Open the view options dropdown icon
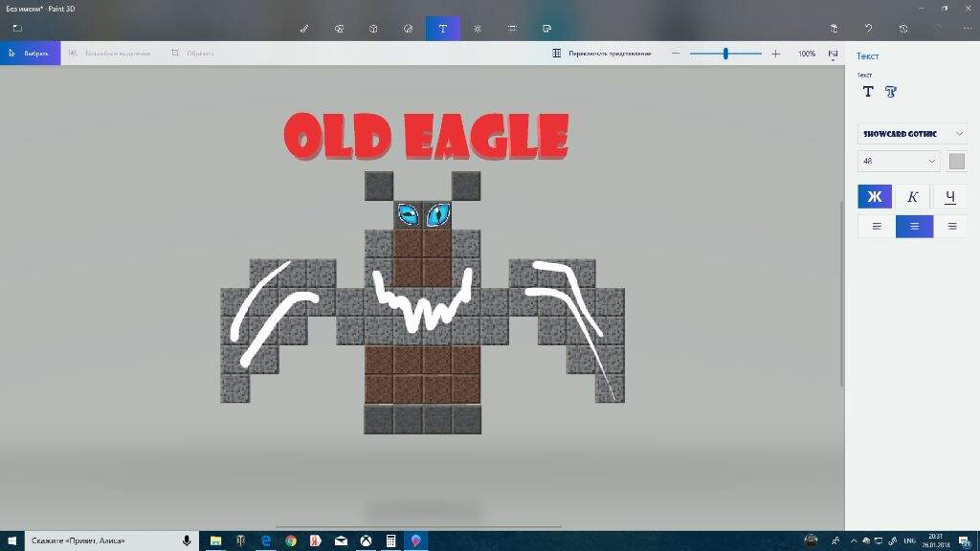 [834, 55]
